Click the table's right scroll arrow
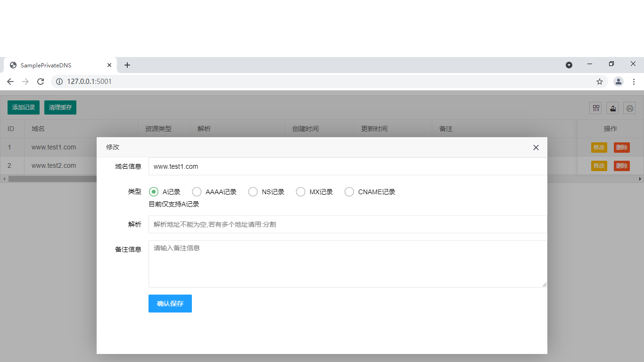This screenshot has width=644, height=362. pos(640,179)
